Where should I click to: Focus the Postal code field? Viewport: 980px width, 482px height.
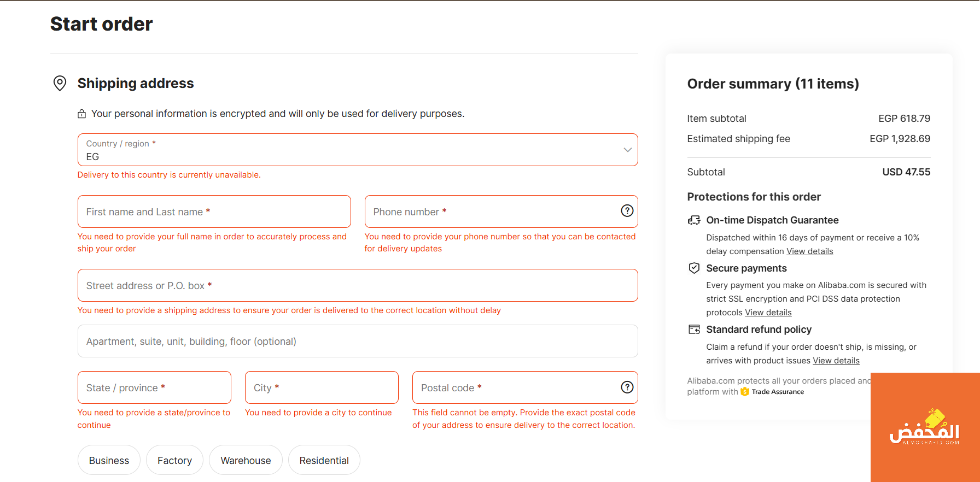pyautogui.click(x=525, y=387)
